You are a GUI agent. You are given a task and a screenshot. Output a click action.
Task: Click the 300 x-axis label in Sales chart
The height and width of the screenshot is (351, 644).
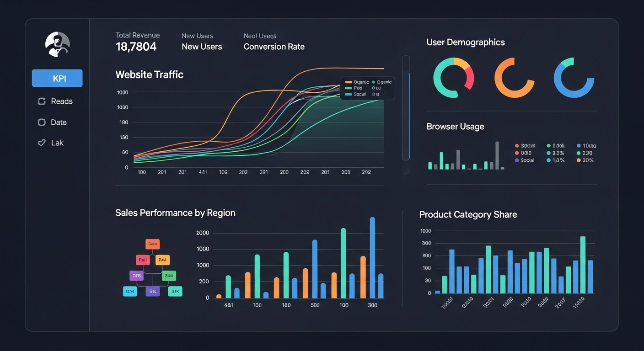(x=373, y=305)
